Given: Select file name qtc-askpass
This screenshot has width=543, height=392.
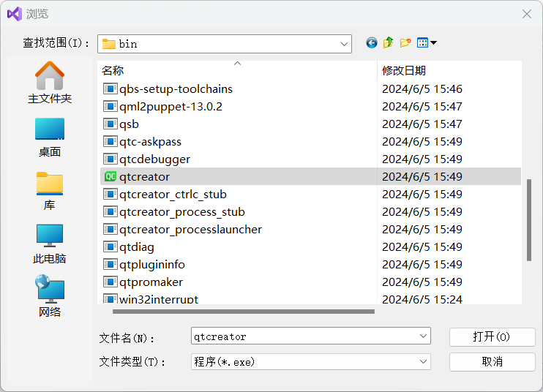Looking at the screenshot, I should coord(150,141).
